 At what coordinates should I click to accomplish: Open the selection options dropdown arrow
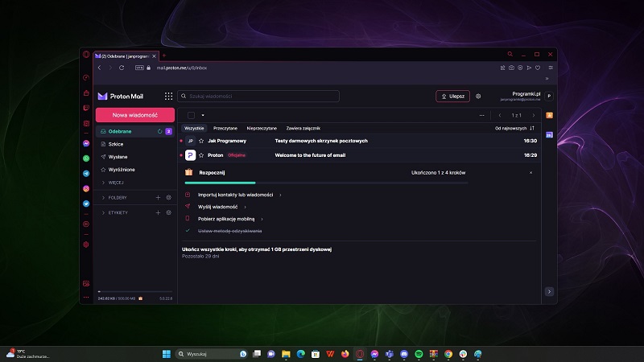tap(203, 115)
